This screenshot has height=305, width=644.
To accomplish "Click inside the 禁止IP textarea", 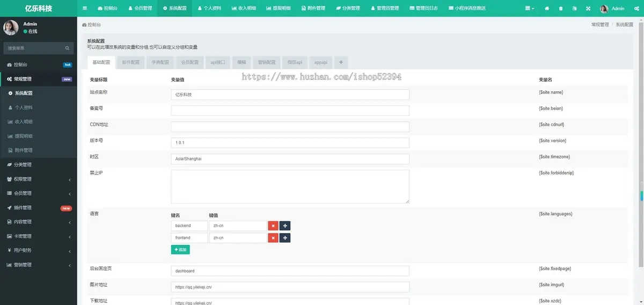I will click(x=290, y=187).
